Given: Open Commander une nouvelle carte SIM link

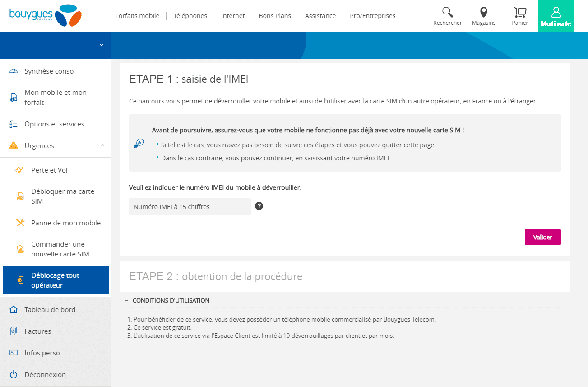Looking at the screenshot, I should click(60, 249).
